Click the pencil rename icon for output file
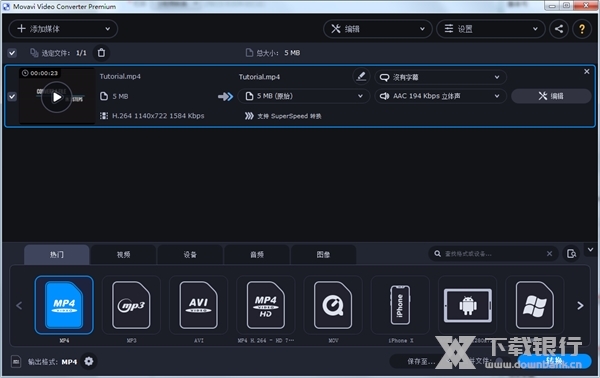Screen dimensions: 600x378 360,77
